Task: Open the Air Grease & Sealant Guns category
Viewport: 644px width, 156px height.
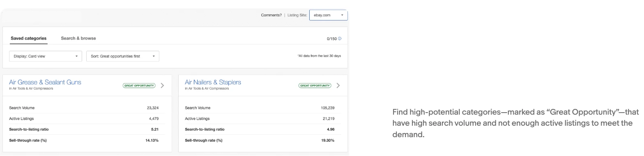Action: [45, 82]
